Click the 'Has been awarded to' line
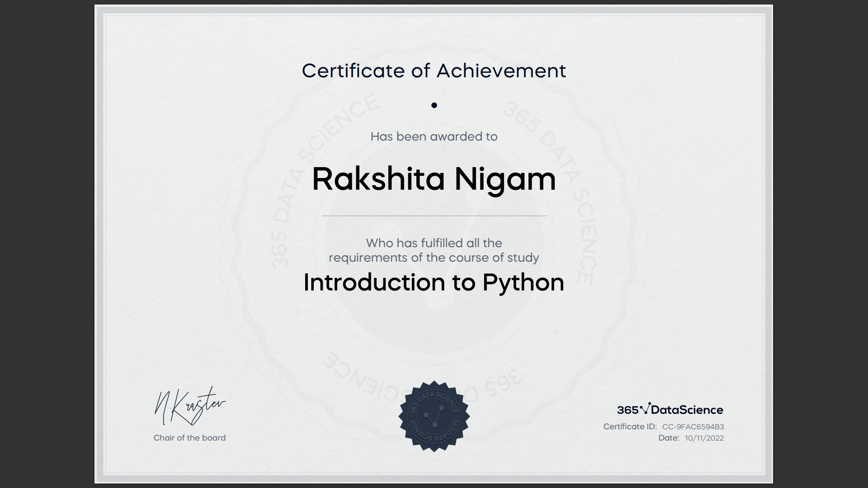Image resolution: width=868 pixels, height=488 pixels. point(434,136)
